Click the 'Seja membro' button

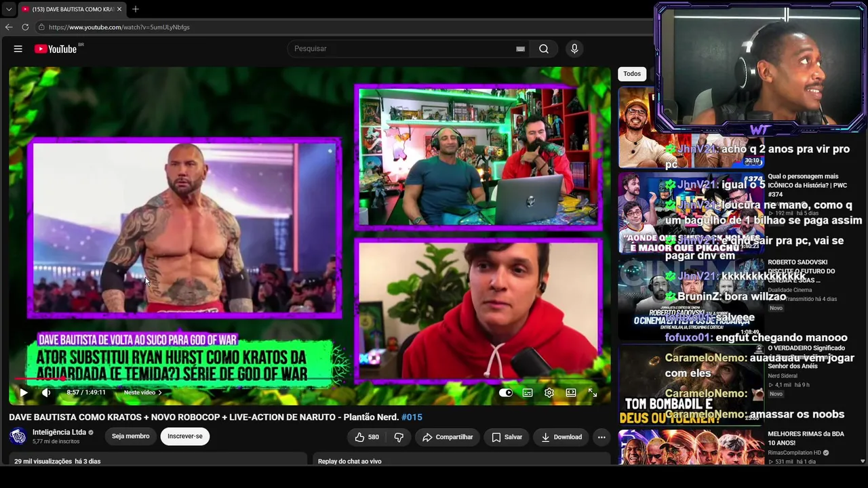[x=130, y=436]
